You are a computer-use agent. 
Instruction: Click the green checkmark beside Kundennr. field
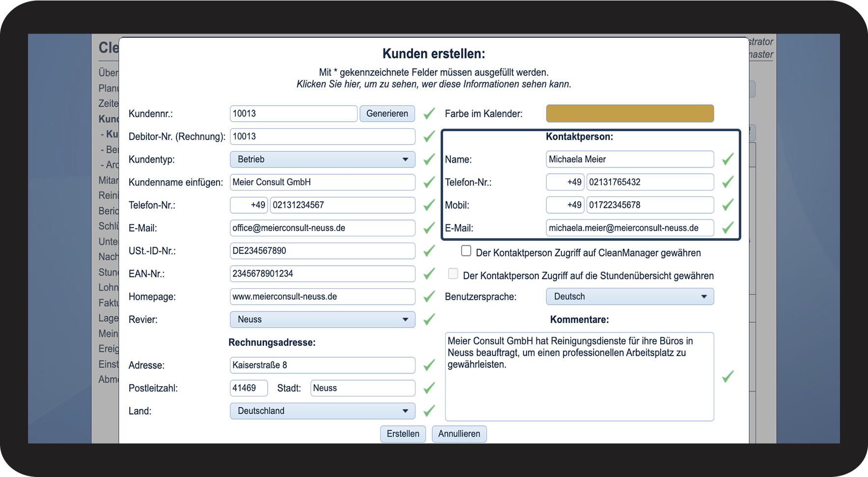(429, 113)
